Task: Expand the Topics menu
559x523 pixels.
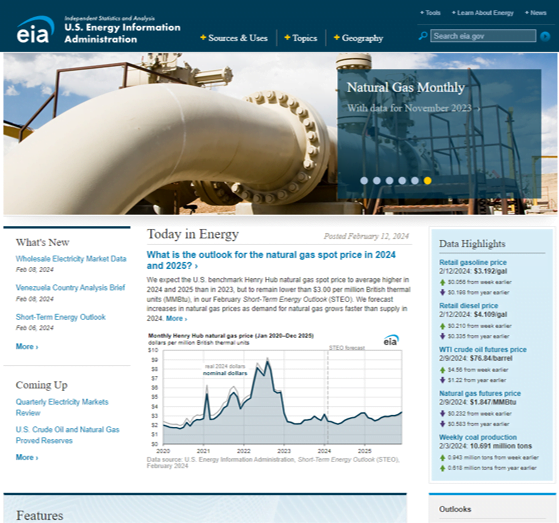Action: pyautogui.click(x=301, y=38)
